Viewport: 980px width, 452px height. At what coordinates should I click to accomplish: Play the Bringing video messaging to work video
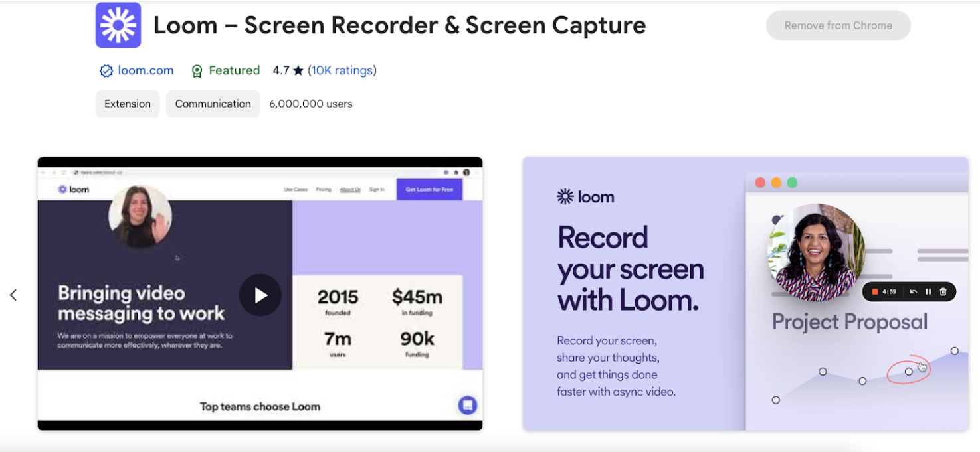pyautogui.click(x=260, y=295)
